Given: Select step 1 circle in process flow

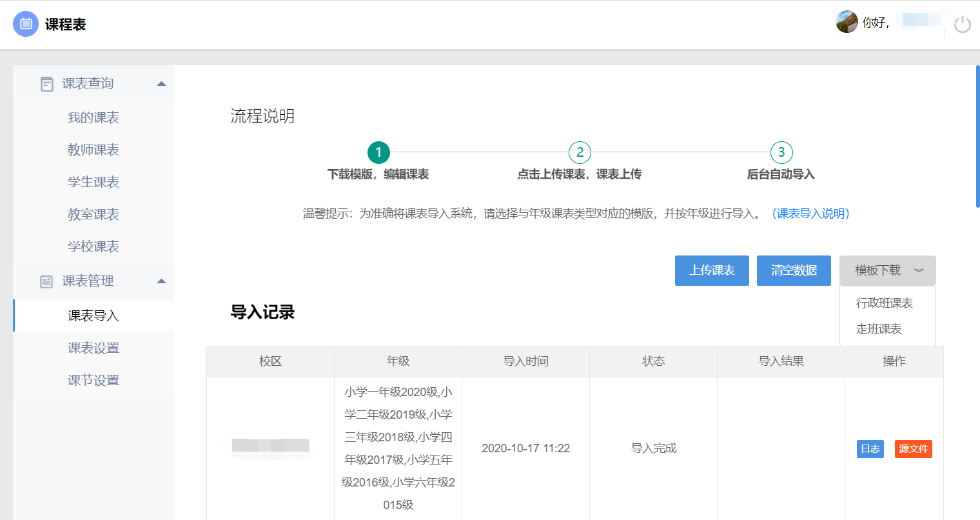Looking at the screenshot, I should point(378,152).
